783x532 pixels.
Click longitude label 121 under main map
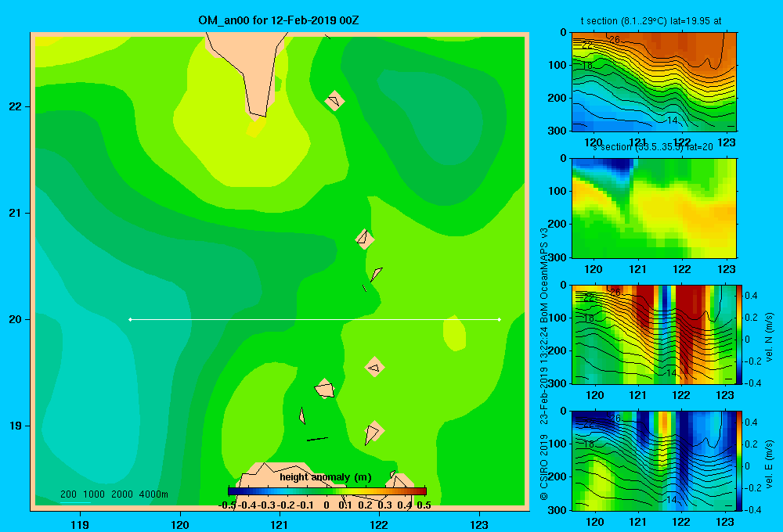tap(280, 524)
